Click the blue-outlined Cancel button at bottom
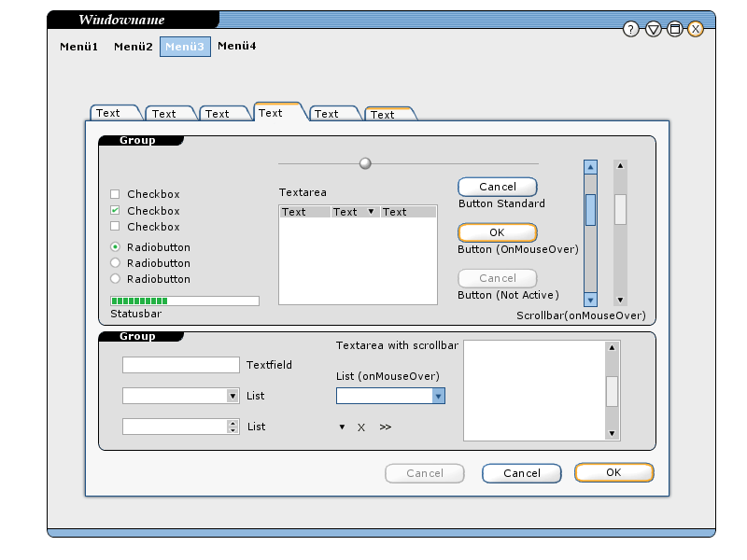This screenshot has height=560, width=747. (522, 473)
